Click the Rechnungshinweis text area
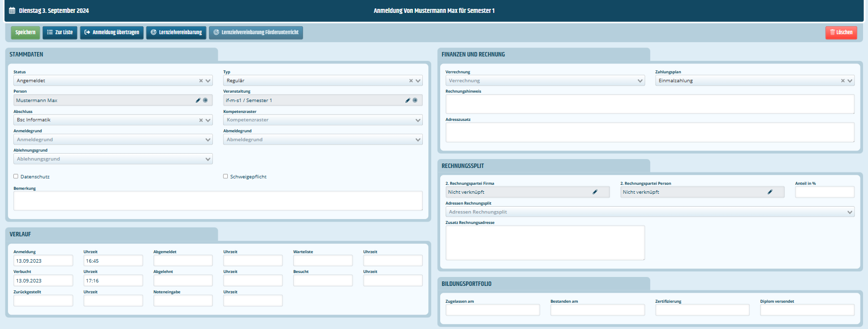The image size is (868, 329). (650, 104)
